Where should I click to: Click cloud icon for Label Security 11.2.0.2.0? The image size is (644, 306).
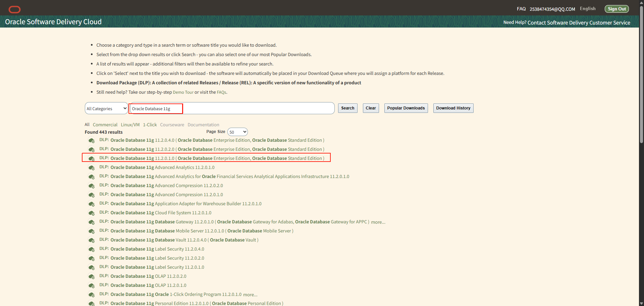pos(91,258)
